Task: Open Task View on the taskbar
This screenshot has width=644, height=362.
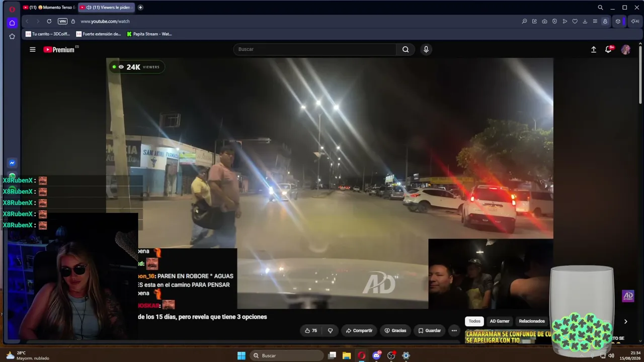Action: (332, 355)
